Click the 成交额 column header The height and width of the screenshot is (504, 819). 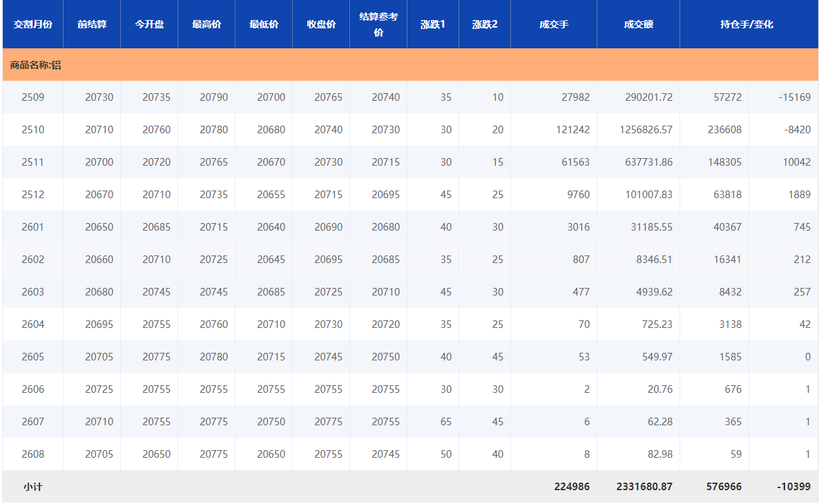pos(638,24)
